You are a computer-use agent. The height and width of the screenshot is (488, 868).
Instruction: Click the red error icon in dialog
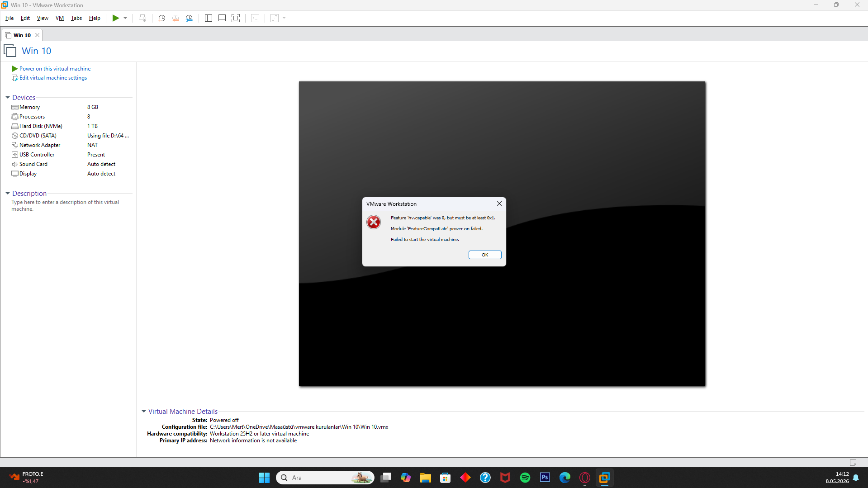click(374, 222)
